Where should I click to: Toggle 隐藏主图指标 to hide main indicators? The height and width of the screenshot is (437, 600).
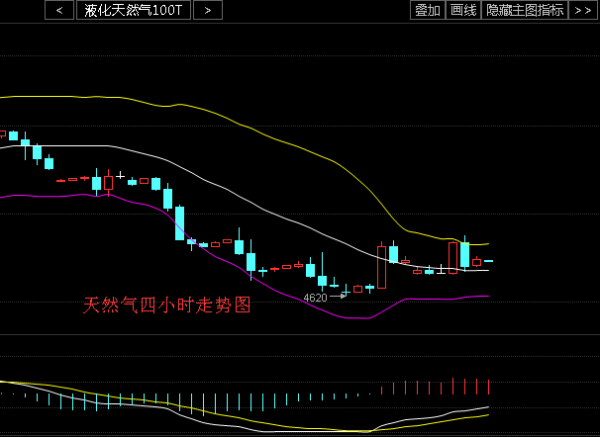(525, 10)
